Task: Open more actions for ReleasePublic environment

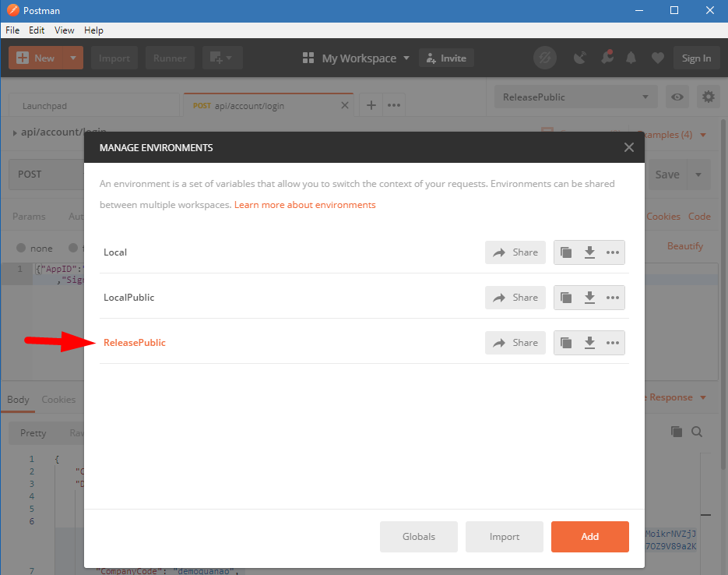Action: coord(613,343)
